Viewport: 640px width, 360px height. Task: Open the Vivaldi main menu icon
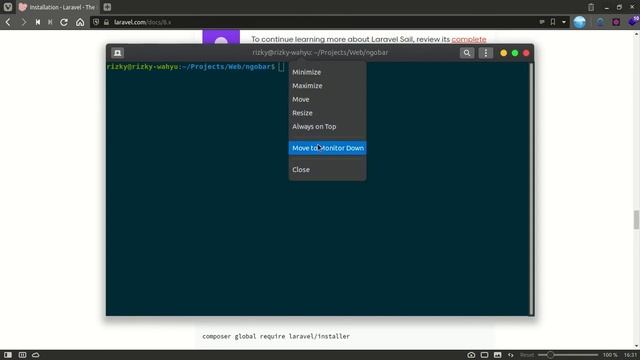pyautogui.click(x=8, y=7)
